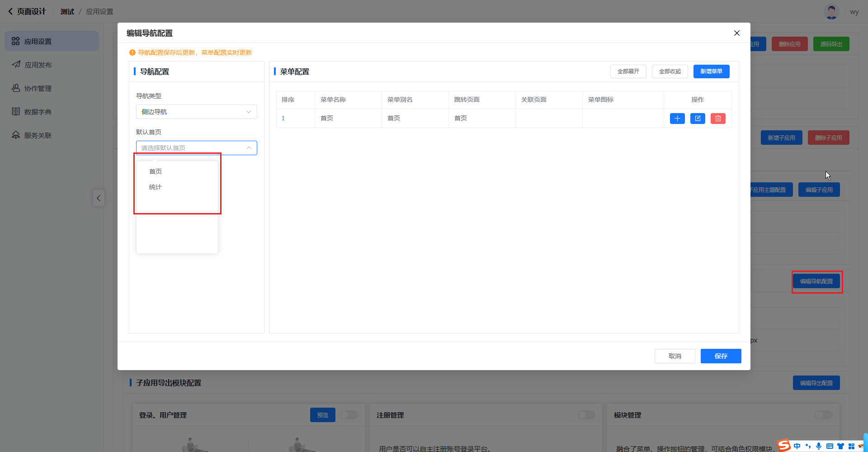
Task: Click the user avatar icon
Action: tap(831, 12)
